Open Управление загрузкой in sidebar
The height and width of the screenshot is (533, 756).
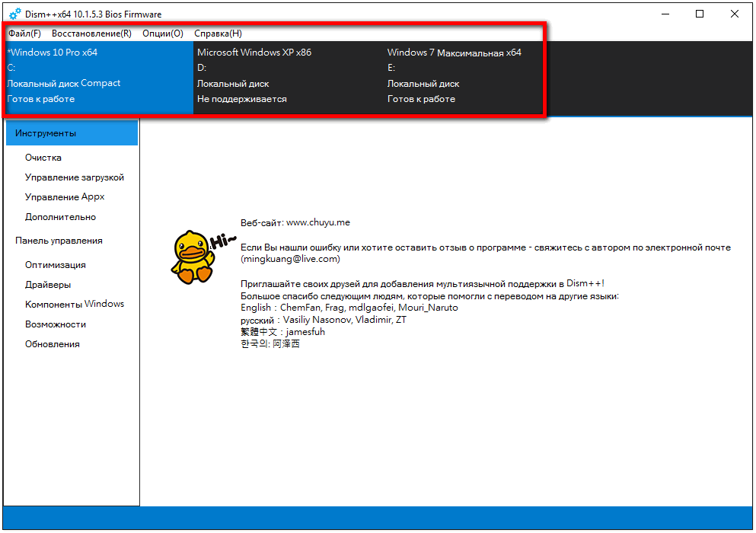click(75, 177)
